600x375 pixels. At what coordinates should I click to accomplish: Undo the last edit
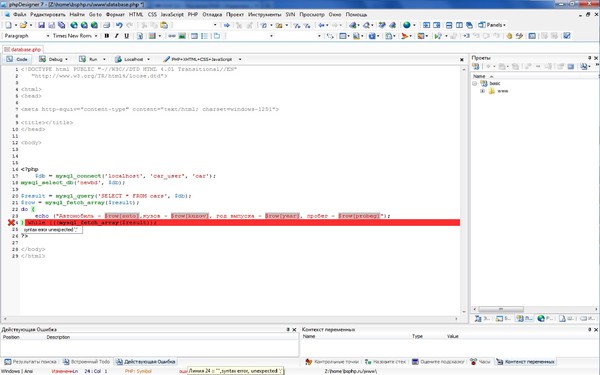[119, 25]
